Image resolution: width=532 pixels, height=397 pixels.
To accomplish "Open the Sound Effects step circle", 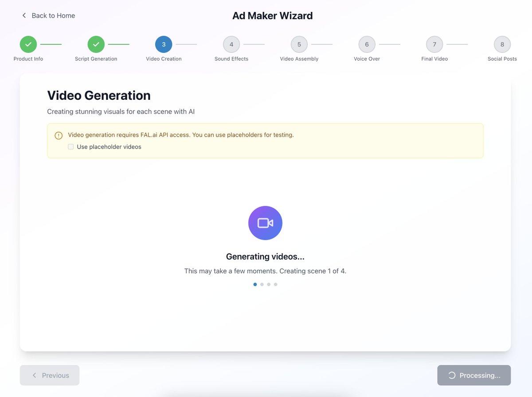I will [231, 44].
